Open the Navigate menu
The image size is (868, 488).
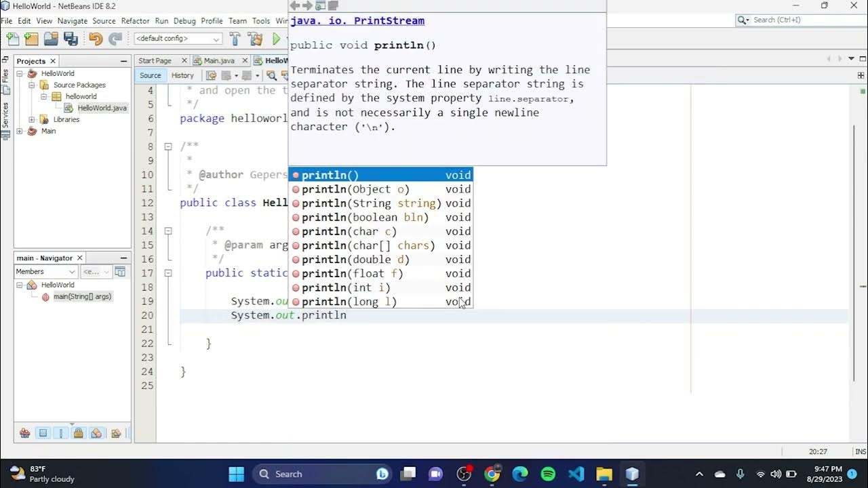click(x=72, y=21)
